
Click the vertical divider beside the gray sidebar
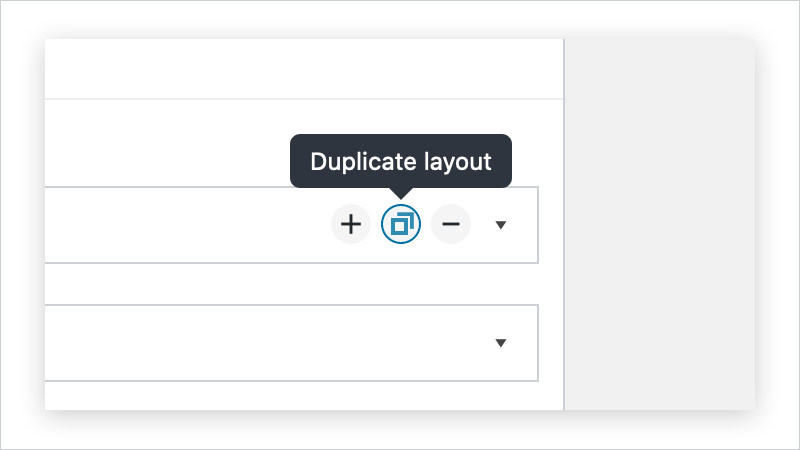point(564,224)
